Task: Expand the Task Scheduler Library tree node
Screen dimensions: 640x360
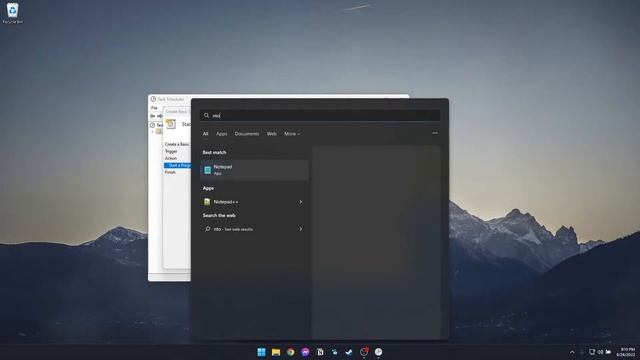Action: [x=152, y=131]
